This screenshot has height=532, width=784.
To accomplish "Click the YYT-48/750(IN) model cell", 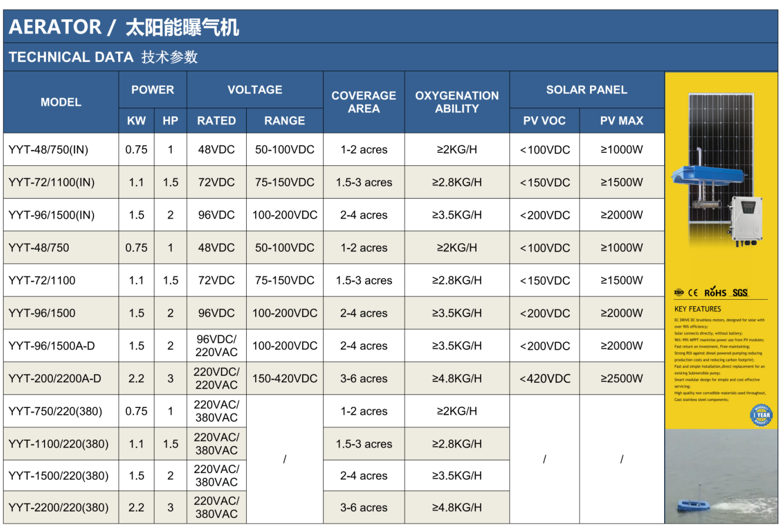I will 48,149.
